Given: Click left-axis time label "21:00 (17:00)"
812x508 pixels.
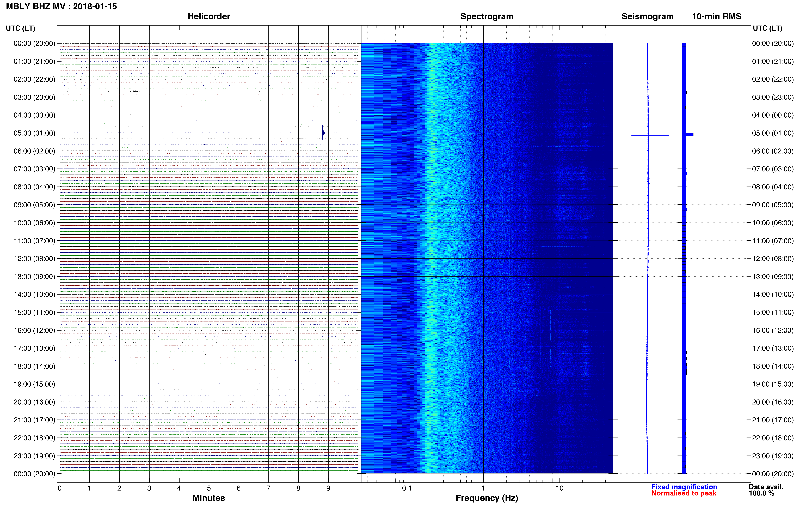Looking at the screenshot, I should 34,420.
